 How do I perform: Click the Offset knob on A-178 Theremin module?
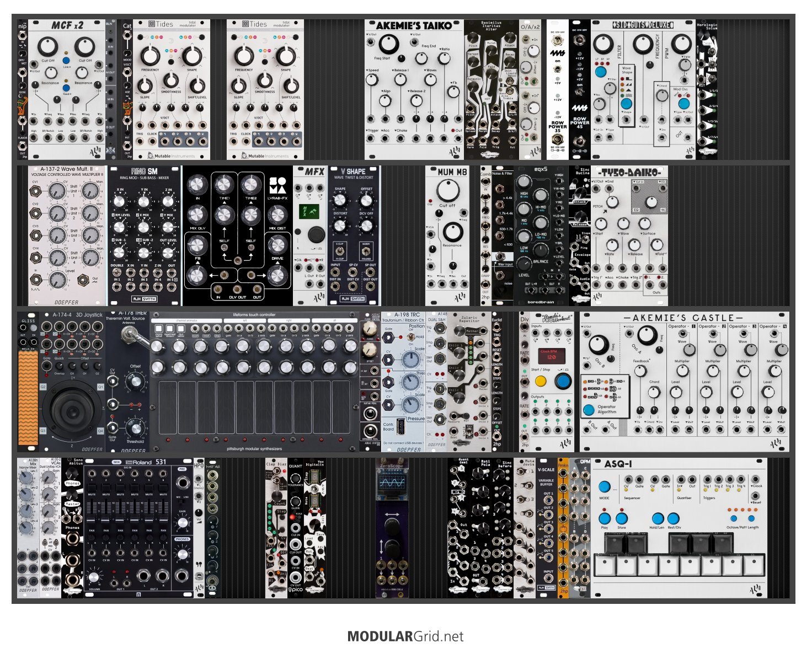click(135, 382)
